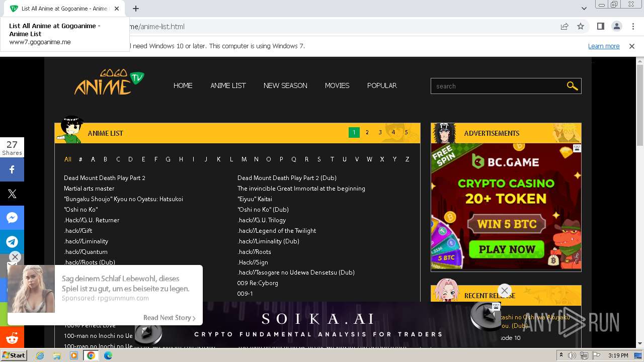Click Read Next Story link
Viewport: 644px width, 362px height.
169,318
